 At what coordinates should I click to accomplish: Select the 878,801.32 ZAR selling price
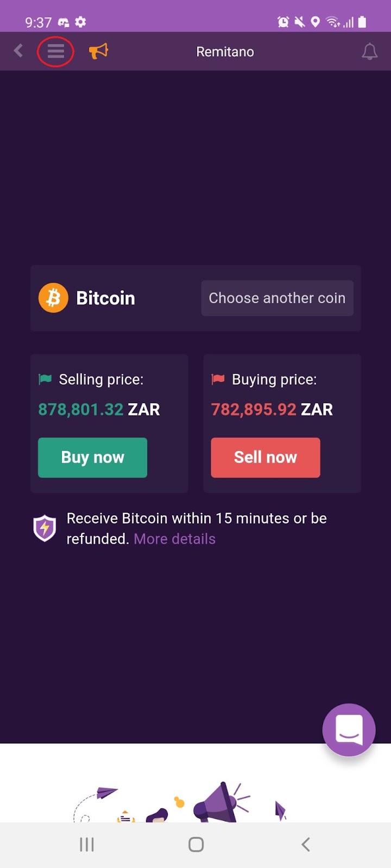(99, 409)
